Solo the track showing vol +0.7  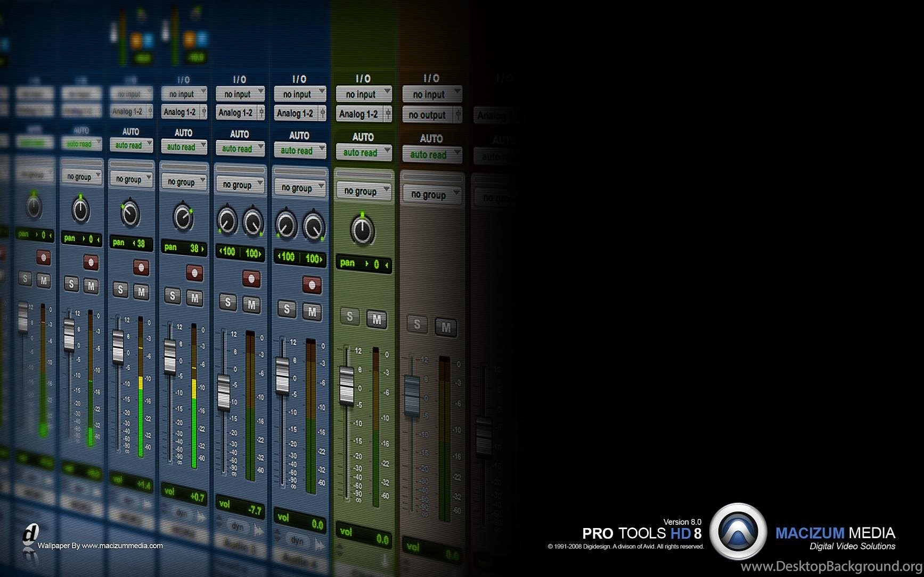click(x=172, y=295)
